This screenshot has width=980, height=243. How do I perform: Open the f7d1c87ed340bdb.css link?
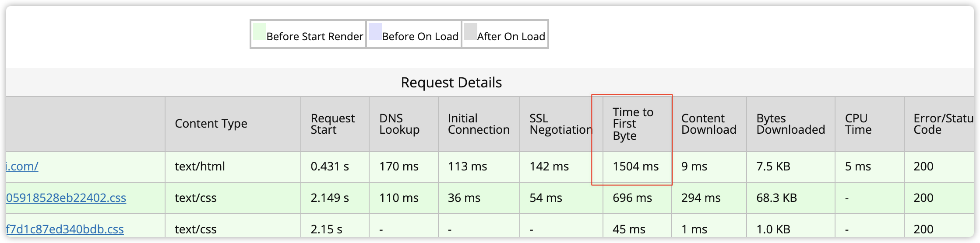65,229
